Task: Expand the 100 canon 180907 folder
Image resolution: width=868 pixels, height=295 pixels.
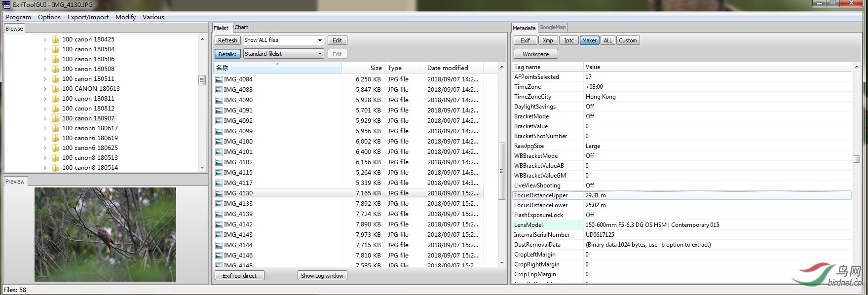Action: tap(45, 118)
